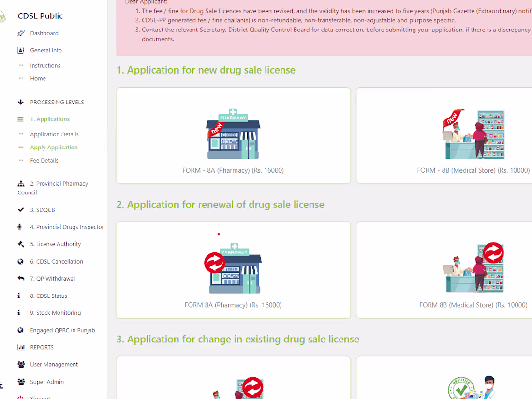Click the CDSL Cancellation globe icon
Screen dimensions: 532x399
pos(20,261)
